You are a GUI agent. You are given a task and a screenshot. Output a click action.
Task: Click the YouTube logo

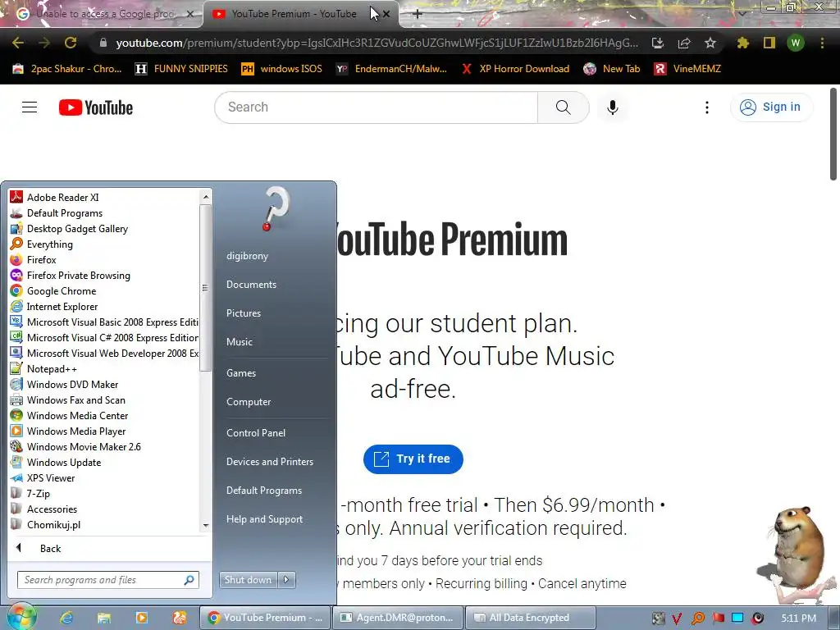(x=96, y=107)
